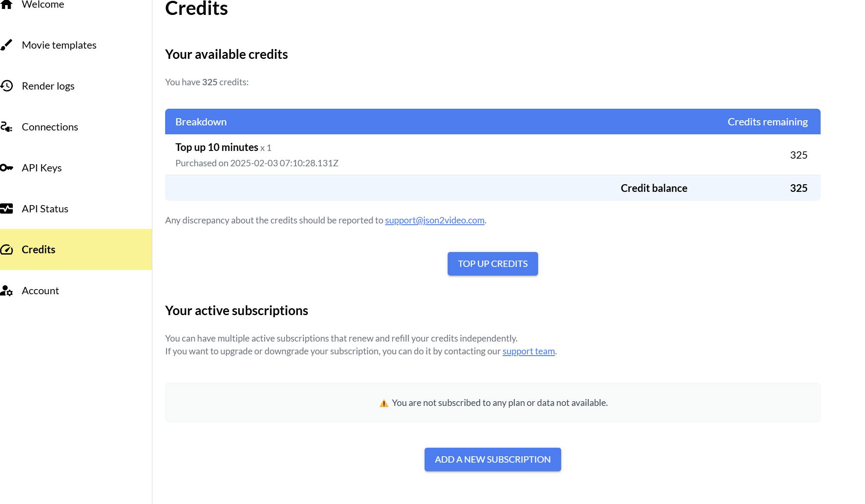Click the Welcome home icon

[6, 4]
